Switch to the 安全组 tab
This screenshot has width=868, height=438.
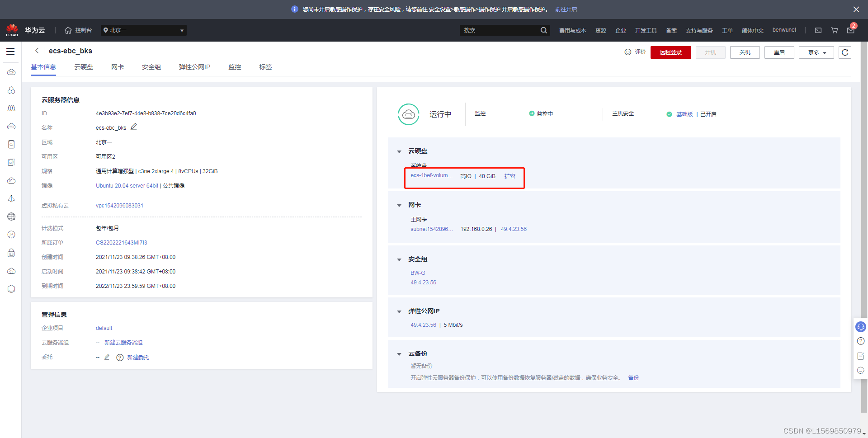click(151, 67)
